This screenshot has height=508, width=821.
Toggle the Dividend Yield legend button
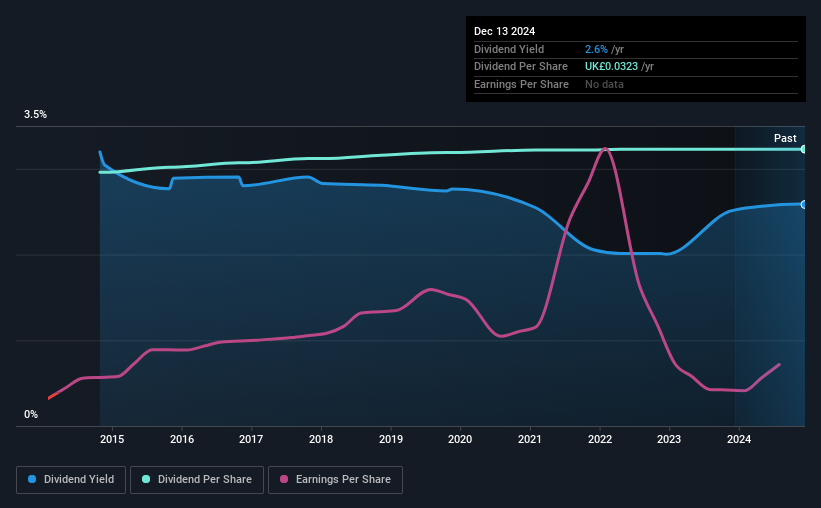pyautogui.click(x=71, y=480)
